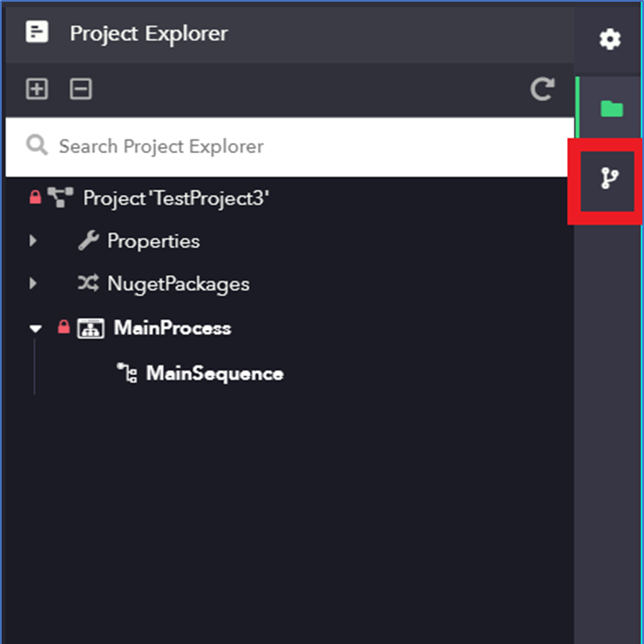Click the Collapse All minus icon
The height and width of the screenshot is (644, 644).
[x=81, y=89]
